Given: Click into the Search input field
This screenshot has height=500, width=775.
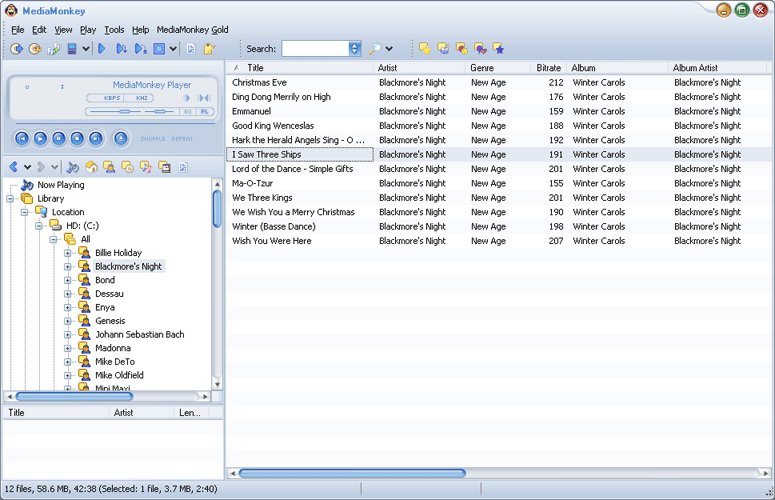Looking at the screenshot, I should (x=315, y=48).
